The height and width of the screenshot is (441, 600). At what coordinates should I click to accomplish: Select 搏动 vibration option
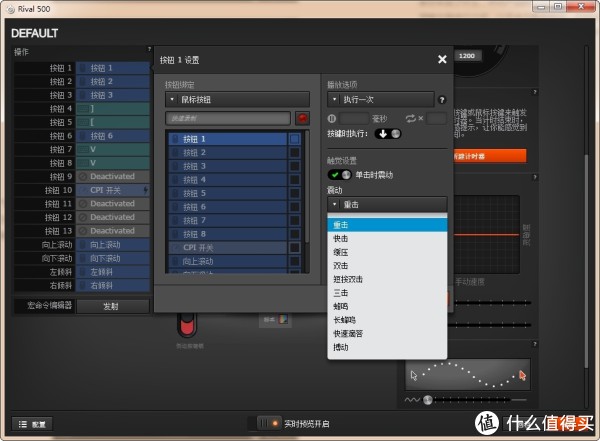tap(387, 347)
